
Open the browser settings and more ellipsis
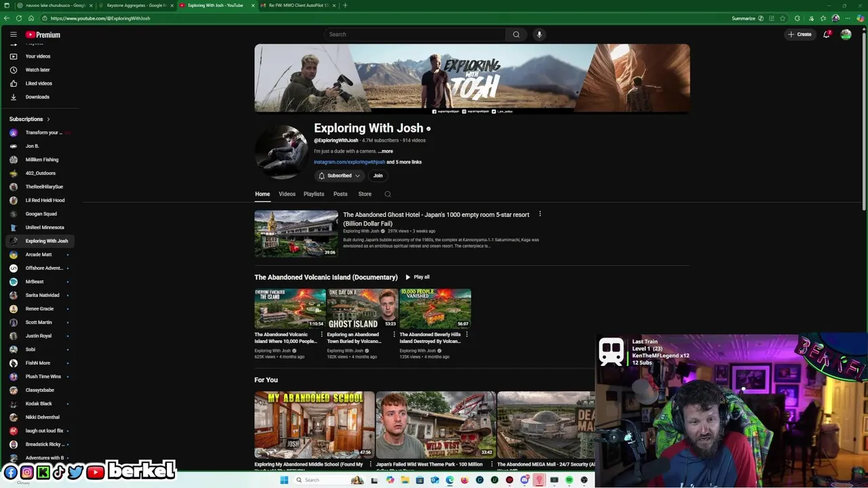point(848,18)
